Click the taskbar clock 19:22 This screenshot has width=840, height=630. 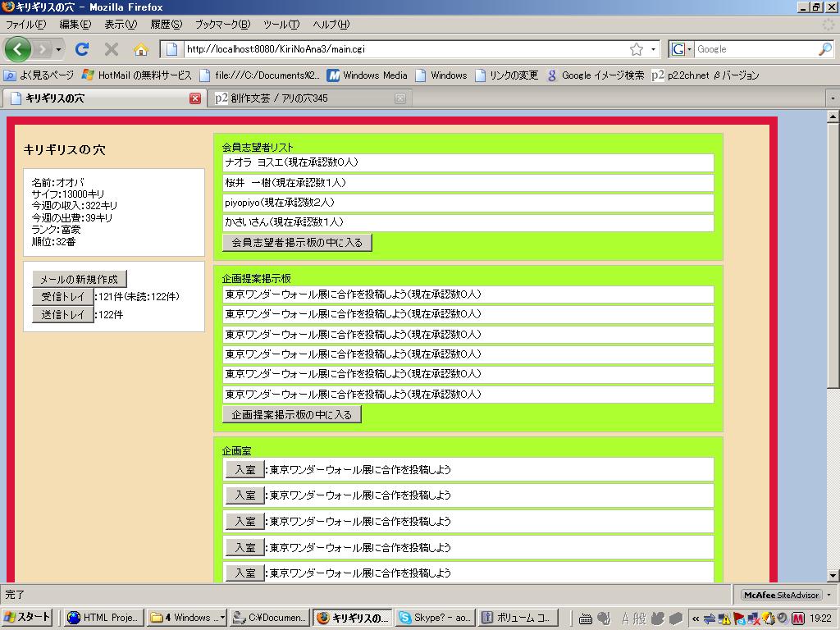pyautogui.click(x=820, y=619)
